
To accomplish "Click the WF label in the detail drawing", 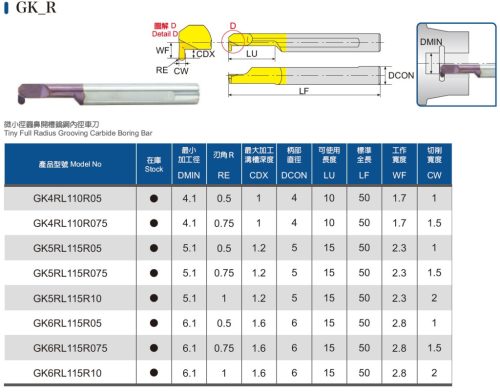I will pyautogui.click(x=162, y=50).
